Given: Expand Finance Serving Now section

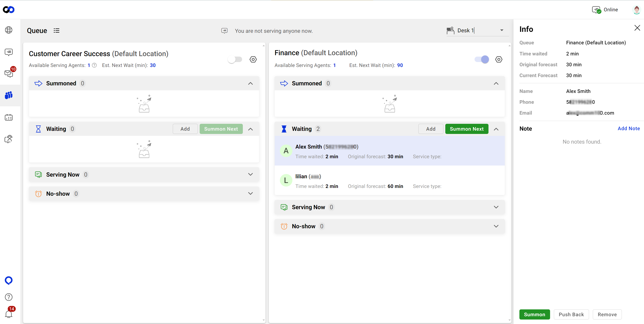Looking at the screenshot, I should pyautogui.click(x=496, y=207).
